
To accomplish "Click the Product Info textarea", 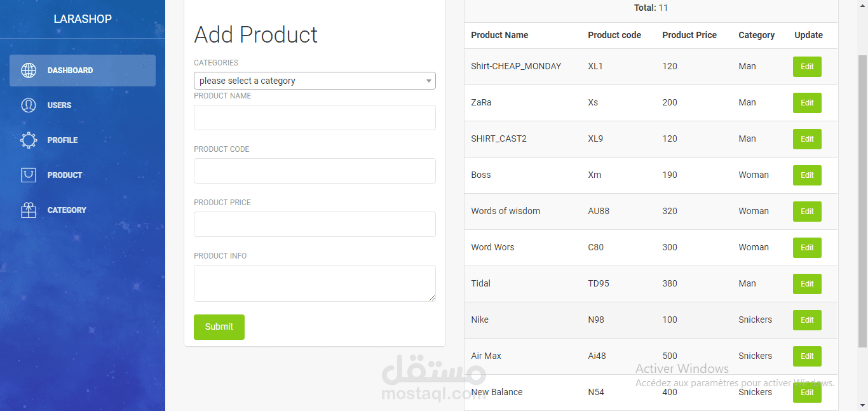I will point(315,283).
